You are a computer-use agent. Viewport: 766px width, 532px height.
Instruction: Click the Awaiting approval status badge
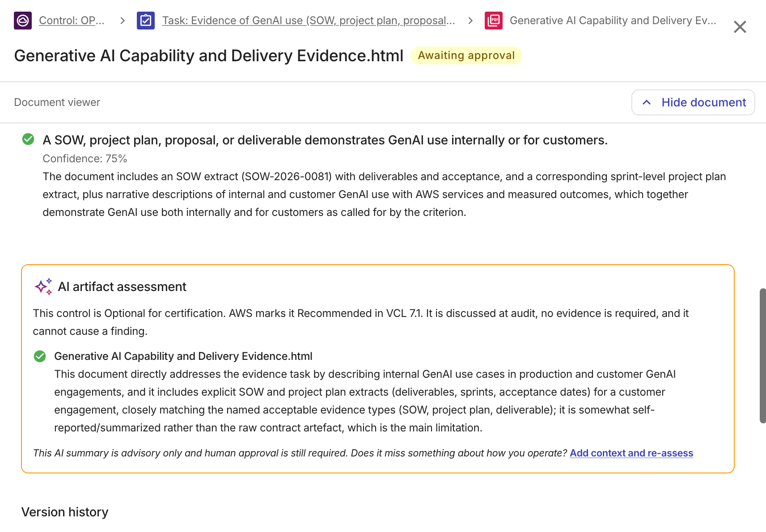point(466,55)
